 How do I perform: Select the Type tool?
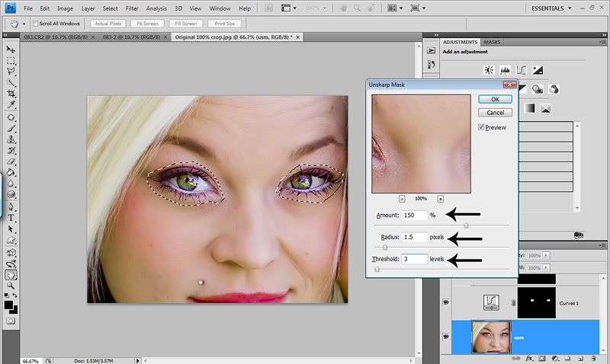click(11, 217)
